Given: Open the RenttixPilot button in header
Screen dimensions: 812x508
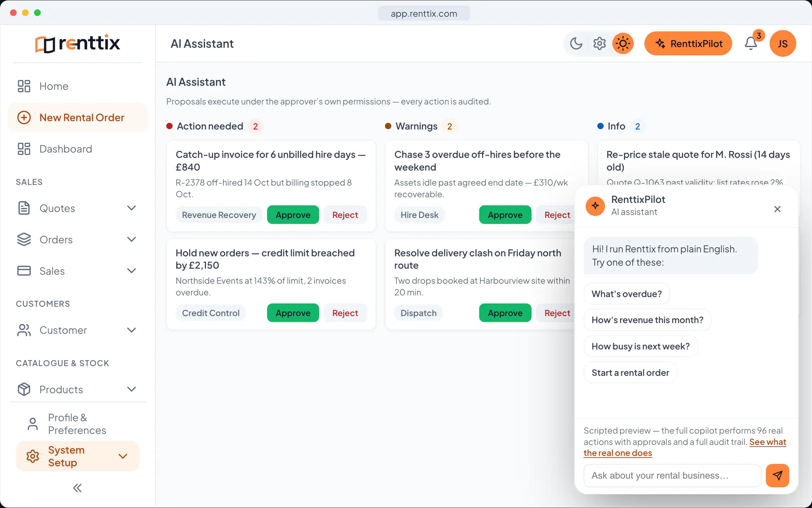Looking at the screenshot, I should [x=688, y=44].
